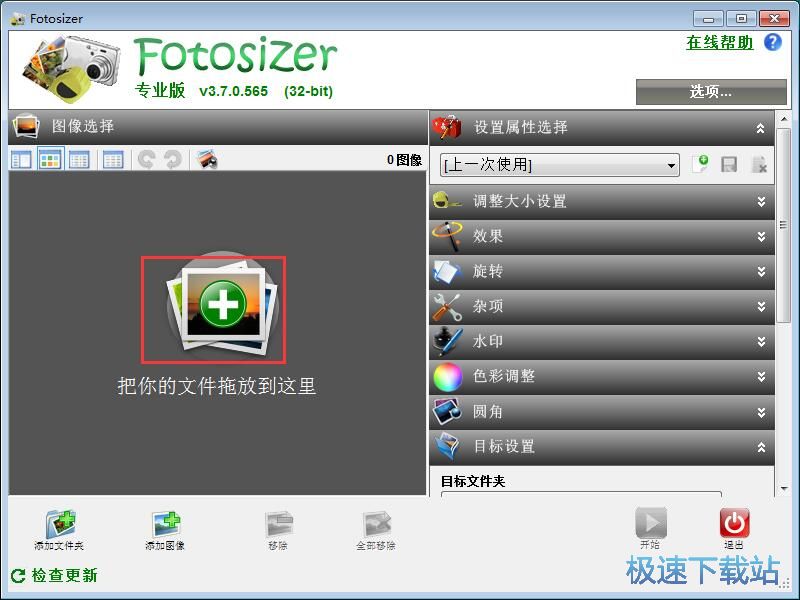Click the delete profile icon
The image size is (800, 600).
pyautogui.click(x=759, y=165)
